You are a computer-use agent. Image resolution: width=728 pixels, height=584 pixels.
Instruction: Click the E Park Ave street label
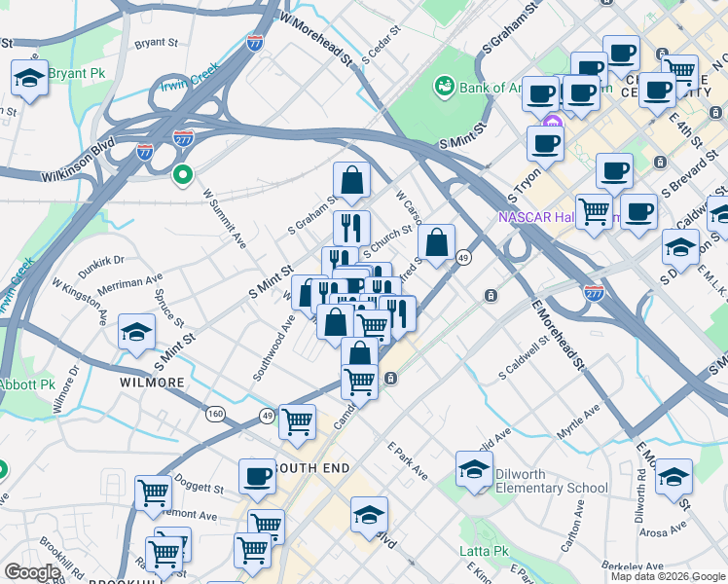pos(408,460)
